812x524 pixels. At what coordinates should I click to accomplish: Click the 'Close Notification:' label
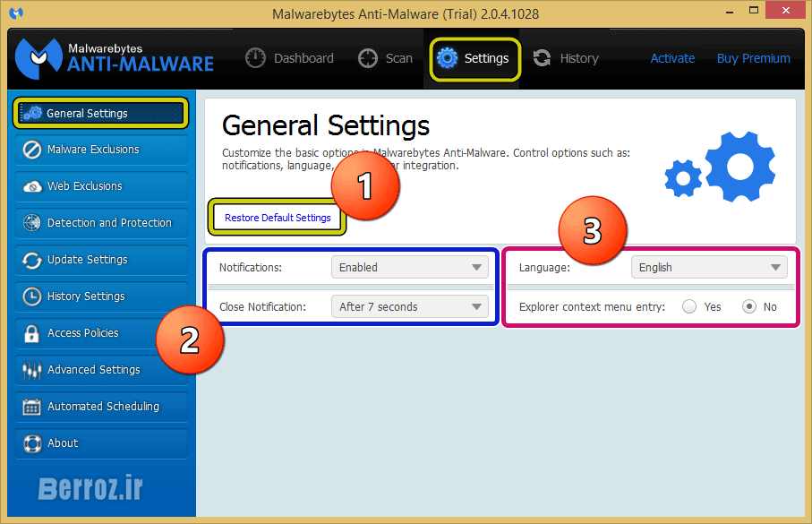tap(262, 307)
